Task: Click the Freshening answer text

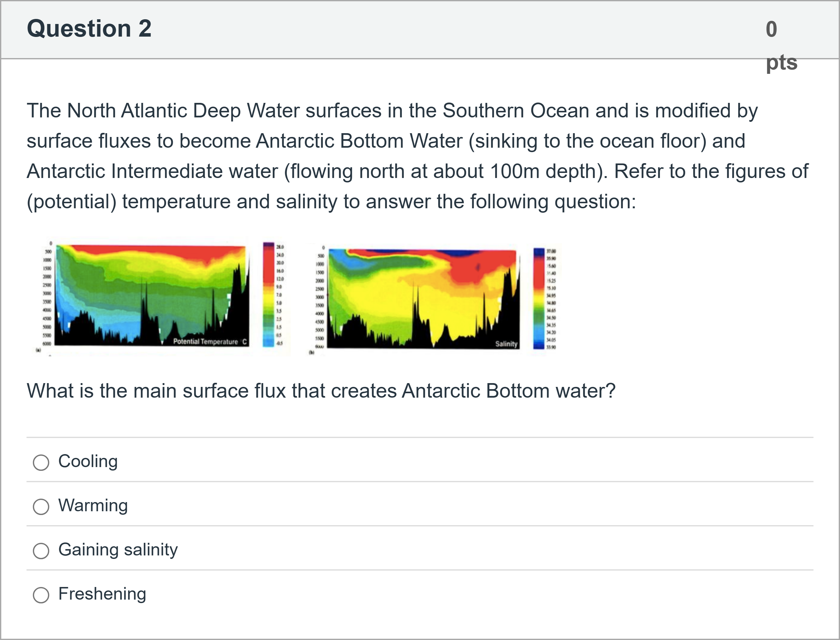Action: (102, 594)
